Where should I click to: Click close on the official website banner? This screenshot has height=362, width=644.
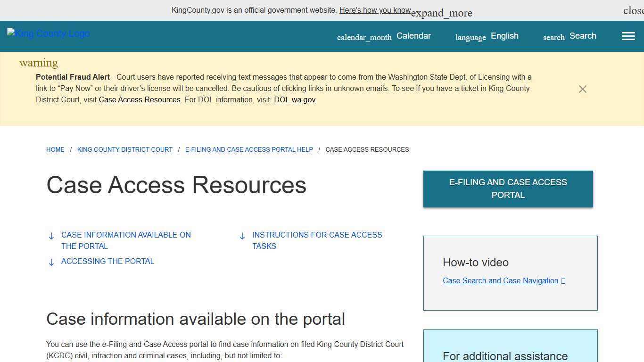pyautogui.click(x=634, y=10)
